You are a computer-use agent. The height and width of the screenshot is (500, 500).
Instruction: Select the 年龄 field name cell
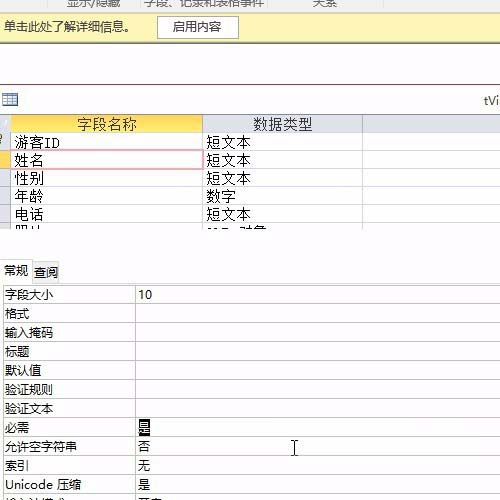[107, 196]
